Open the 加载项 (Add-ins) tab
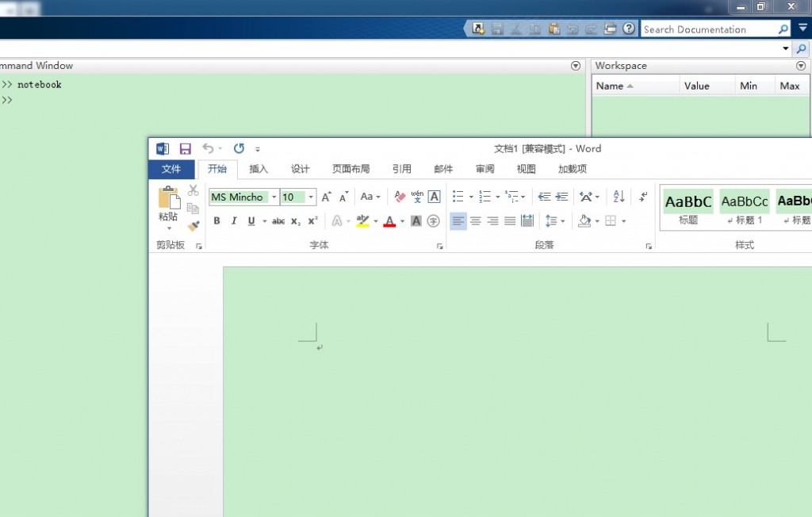Viewport: 812px width, 517px height. tap(573, 169)
